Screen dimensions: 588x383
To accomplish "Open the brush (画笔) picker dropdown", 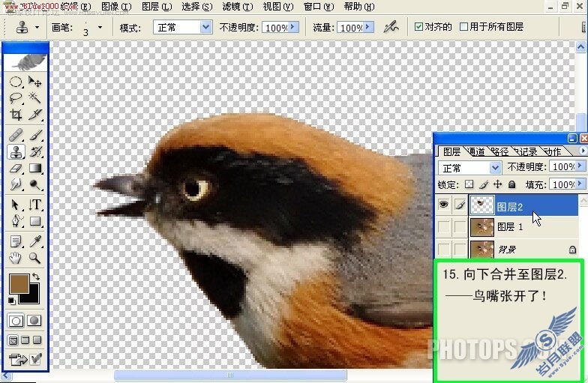I will click(x=100, y=27).
